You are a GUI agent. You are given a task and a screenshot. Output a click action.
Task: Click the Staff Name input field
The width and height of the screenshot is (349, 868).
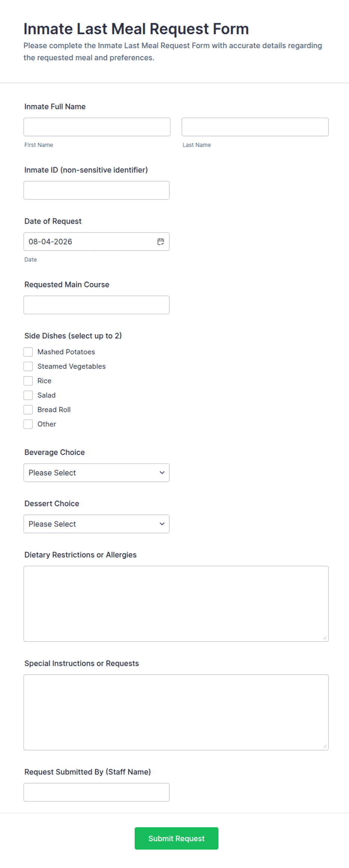[x=96, y=792]
